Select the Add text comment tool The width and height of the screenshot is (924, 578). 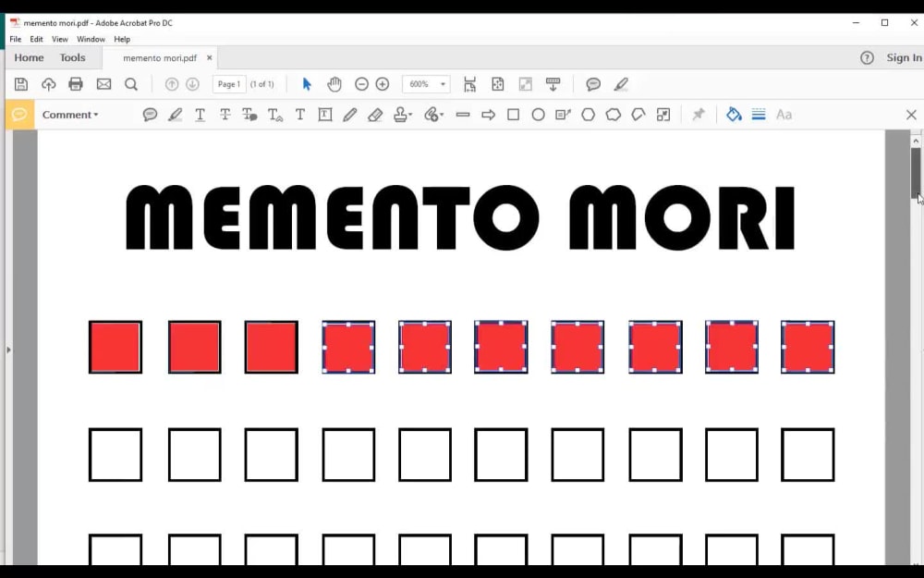[300, 115]
